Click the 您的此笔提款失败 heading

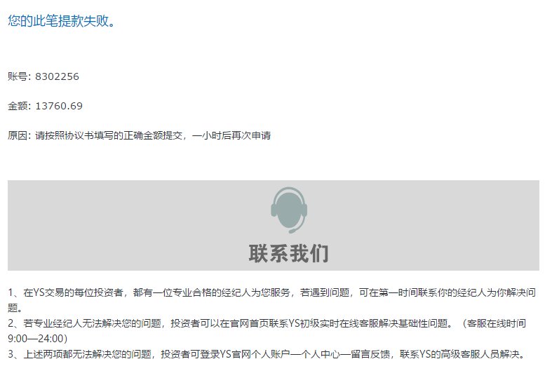[61, 21]
